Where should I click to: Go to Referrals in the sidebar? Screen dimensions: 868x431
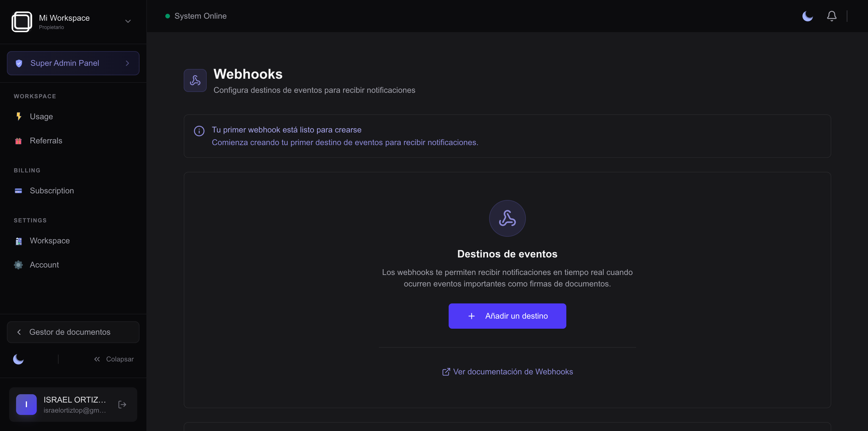coord(46,141)
